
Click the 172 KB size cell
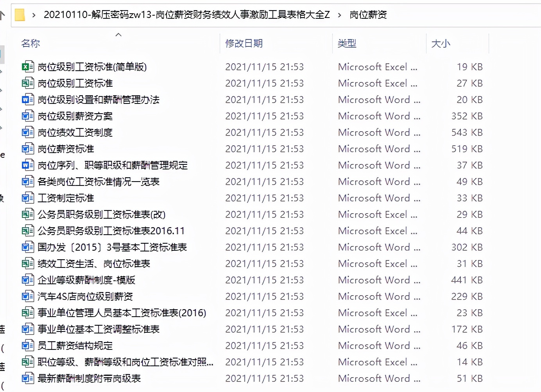(x=467, y=329)
